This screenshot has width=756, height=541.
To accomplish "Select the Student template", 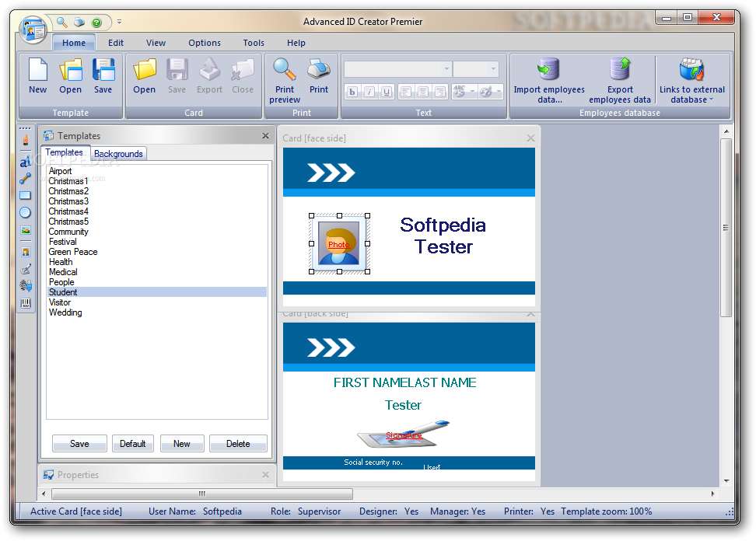I will pos(157,292).
